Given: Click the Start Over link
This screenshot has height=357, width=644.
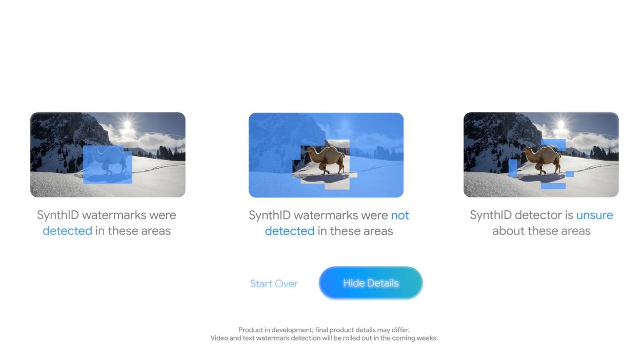Looking at the screenshot, I should [274, 283].
